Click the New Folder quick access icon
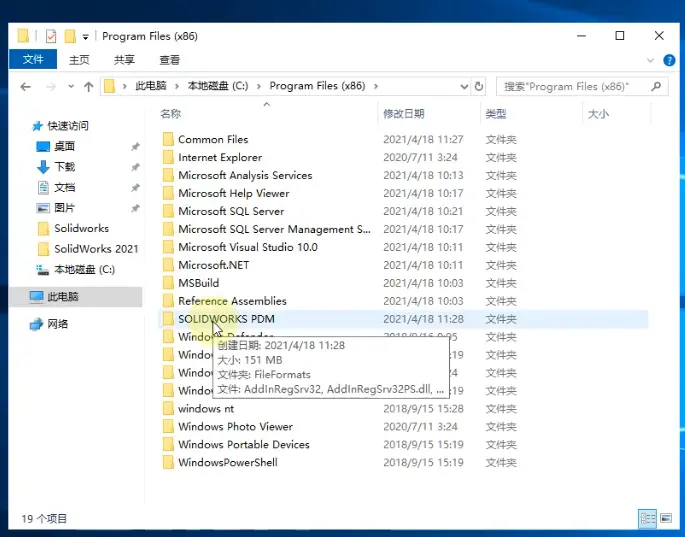685x537 pixels. [70, 36]
